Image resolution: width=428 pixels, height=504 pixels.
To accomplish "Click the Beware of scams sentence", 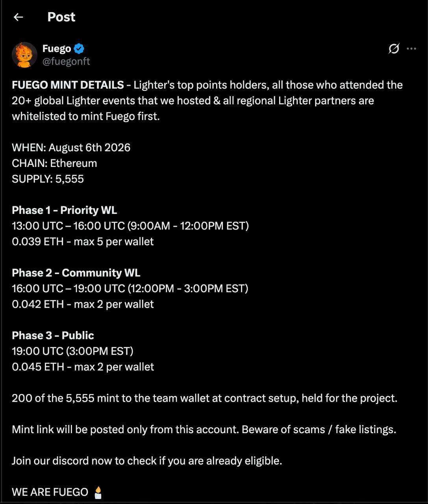I will (x=319, y=430).
